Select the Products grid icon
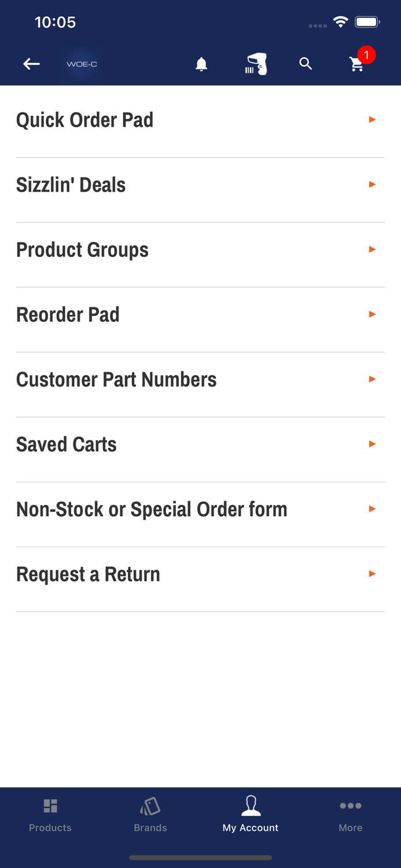Screen dimensions: 401x868 point(50,805)
